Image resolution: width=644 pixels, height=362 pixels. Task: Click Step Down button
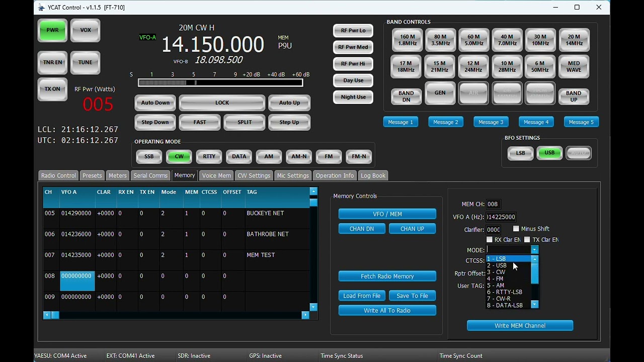(x=155, y=122)
